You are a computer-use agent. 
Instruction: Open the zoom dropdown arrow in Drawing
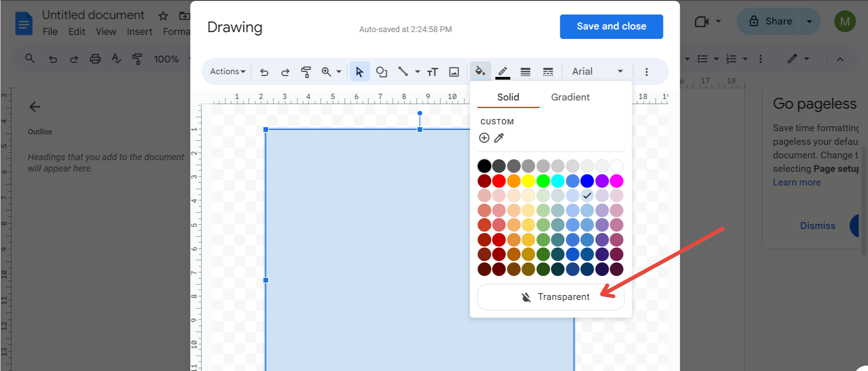point(339,71)
